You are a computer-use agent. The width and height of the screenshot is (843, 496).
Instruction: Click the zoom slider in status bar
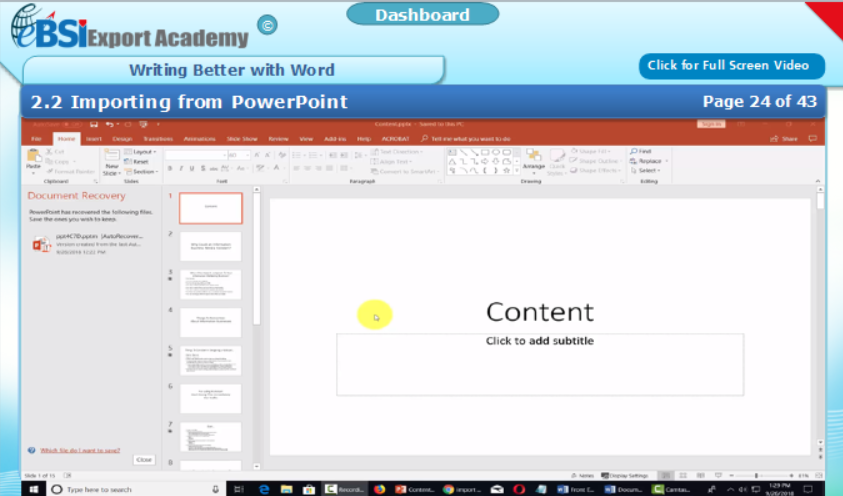coord(761,476)
